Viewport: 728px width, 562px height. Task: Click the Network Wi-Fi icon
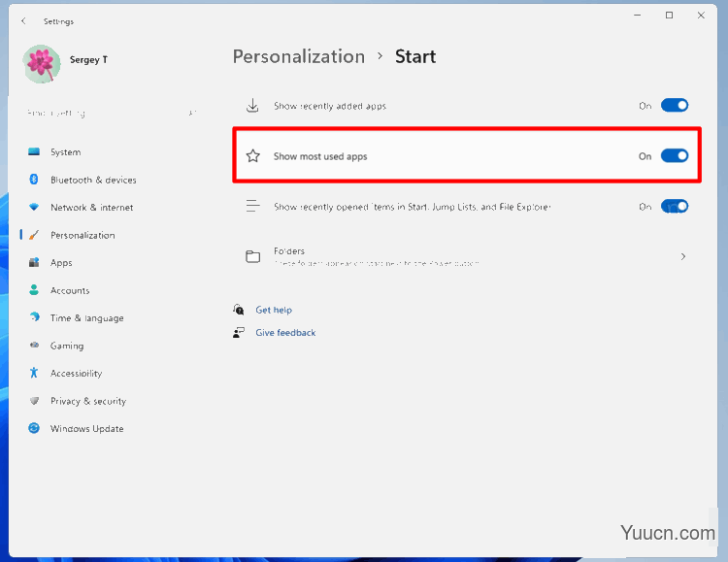tap(34, 207)
